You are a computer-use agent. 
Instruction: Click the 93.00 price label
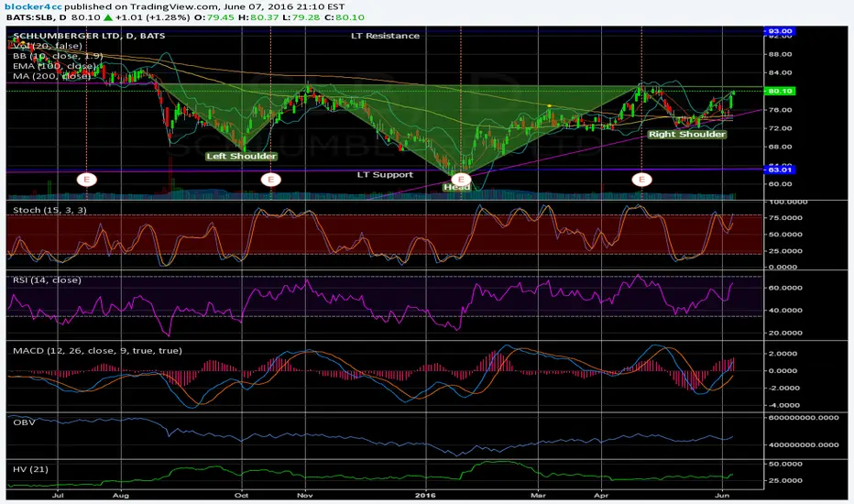tap(780, 31)
